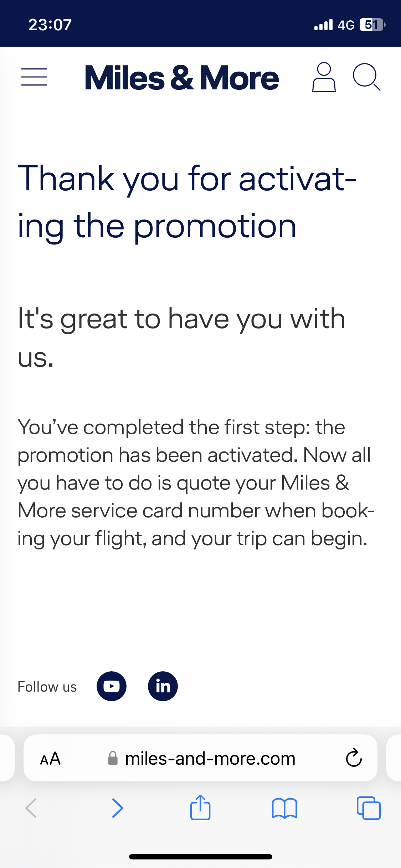Open the LinkedIn social page icon

pos(163,686)
